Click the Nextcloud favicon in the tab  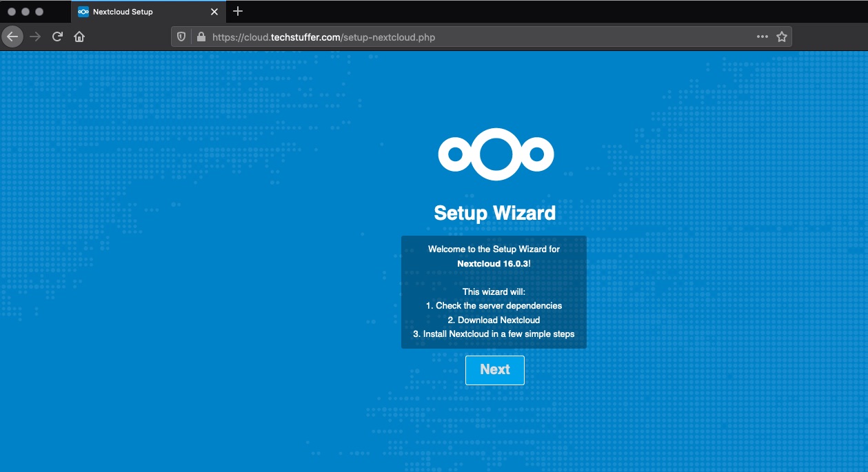83,12
